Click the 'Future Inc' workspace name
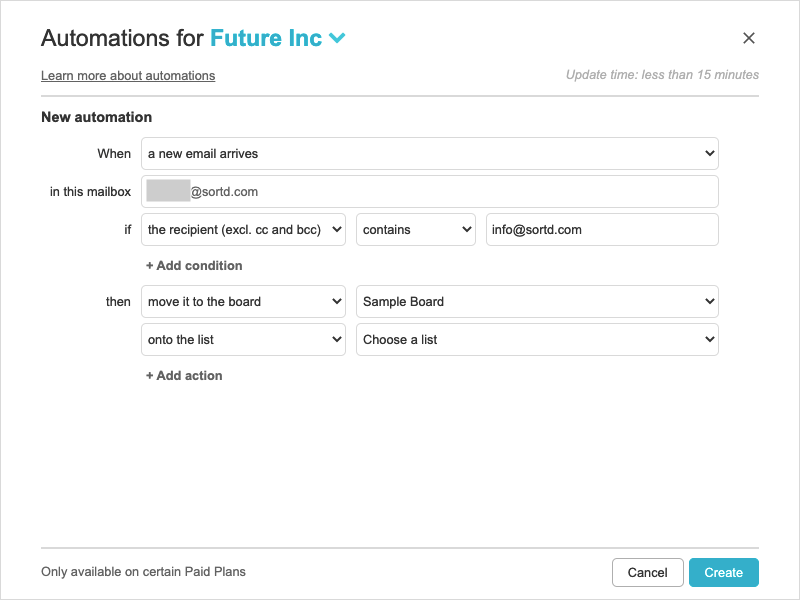 (266, 39)
